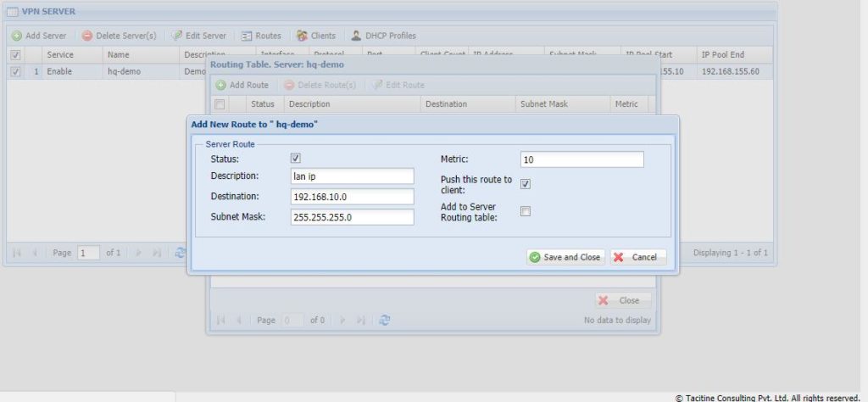
Task: Open the Clients list button
Action: tap(316, 36)
